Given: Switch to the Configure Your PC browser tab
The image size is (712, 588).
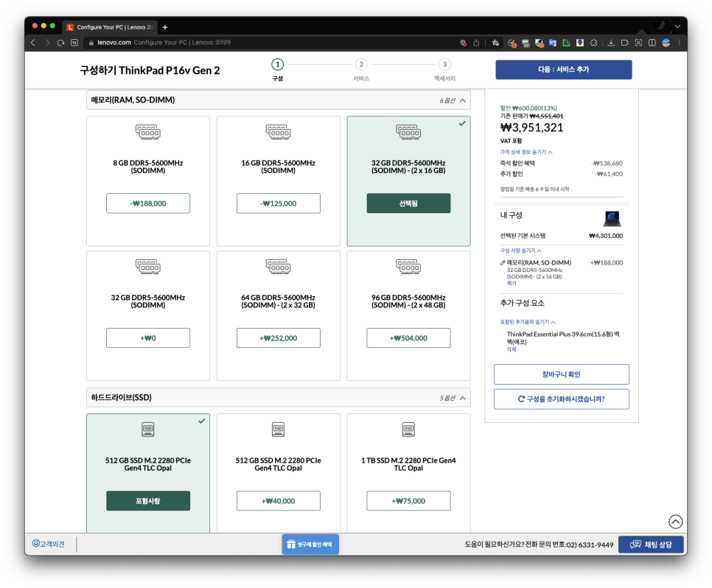Looking at the screenshot, I should 111,27.
